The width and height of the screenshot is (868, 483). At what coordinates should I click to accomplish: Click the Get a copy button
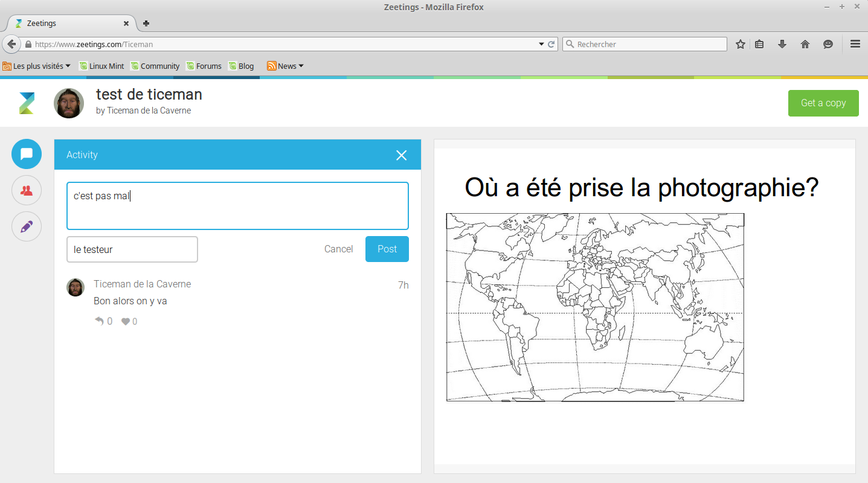click(823, 103)
